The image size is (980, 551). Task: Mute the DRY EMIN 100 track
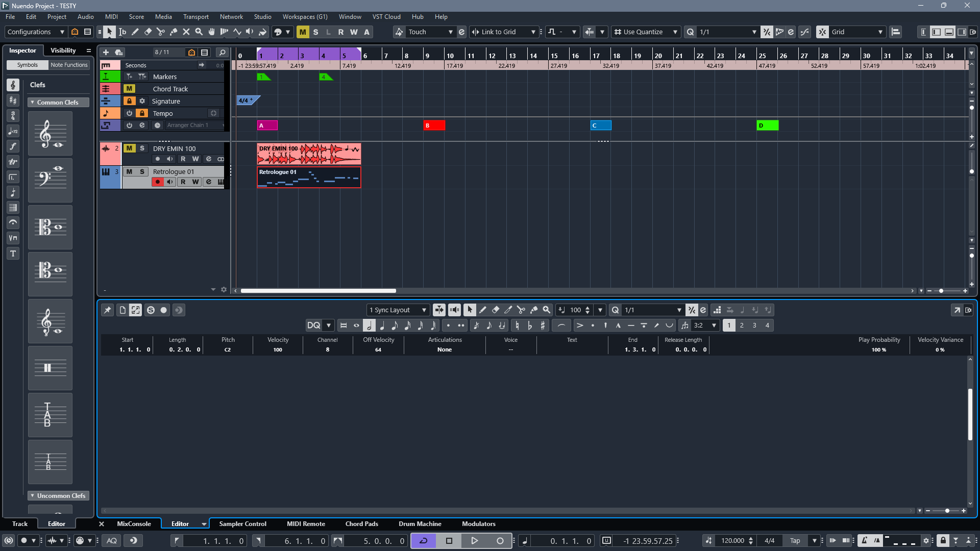click(129, 148)
